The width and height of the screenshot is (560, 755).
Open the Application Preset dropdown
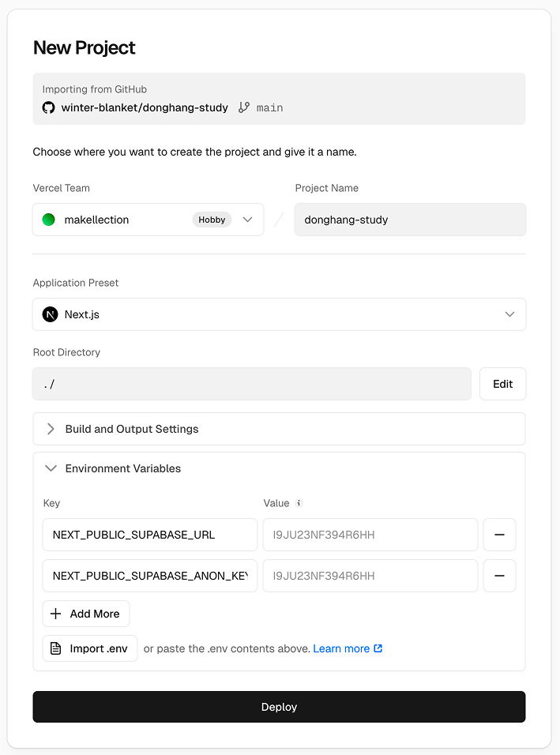pos(279,314)
